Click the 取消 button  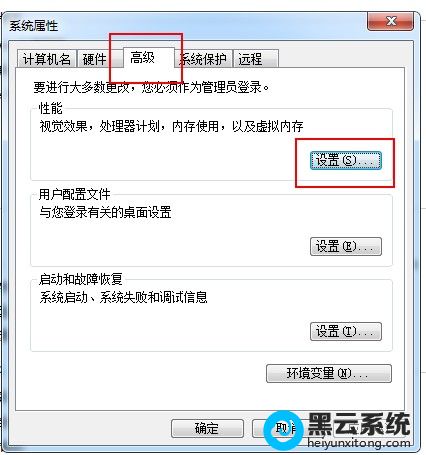(x=283, y=428)
